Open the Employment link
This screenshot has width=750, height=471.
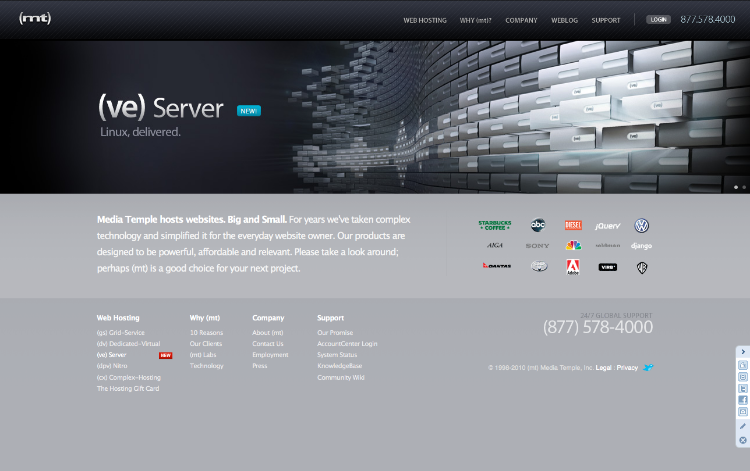pos(270,355)
